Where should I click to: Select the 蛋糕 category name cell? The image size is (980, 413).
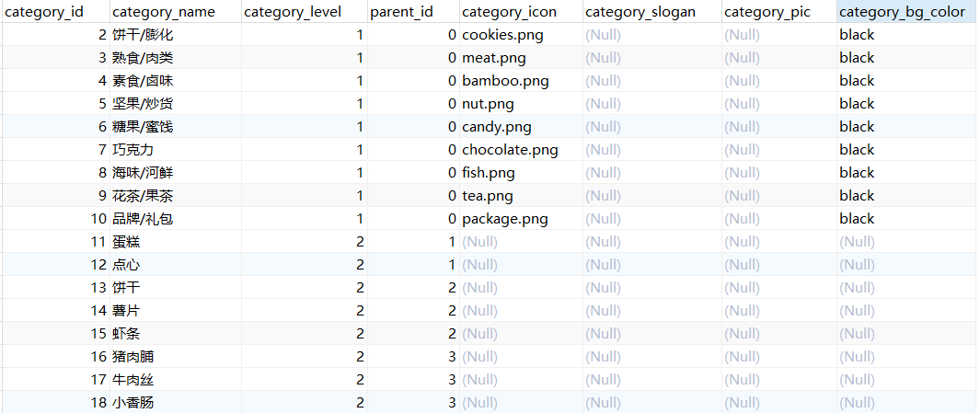click(176, 241)
